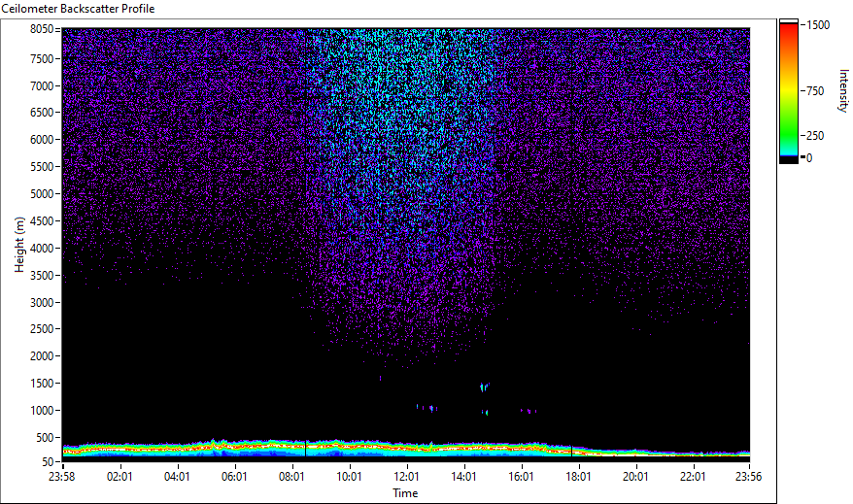Click the vertical Intensity axis title
This screenshot has width=853, height=504.
coord(843,90)
